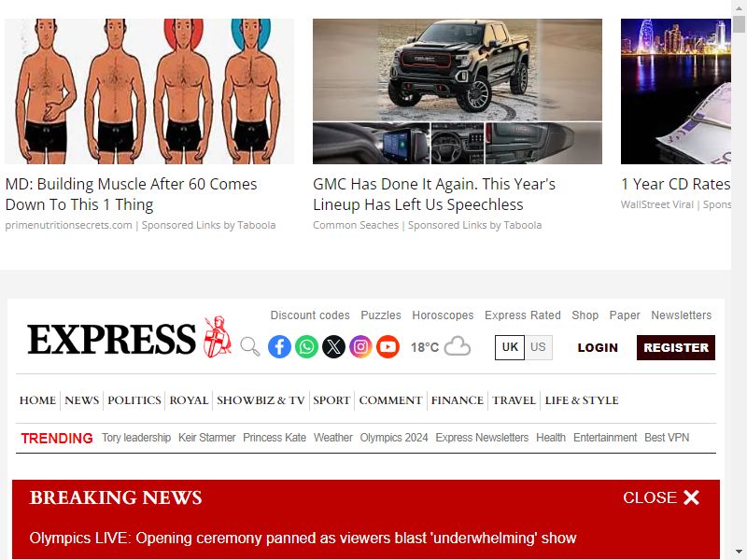Open the YouTube icon
Screen dimensions: 747x560
pos(388,346)
